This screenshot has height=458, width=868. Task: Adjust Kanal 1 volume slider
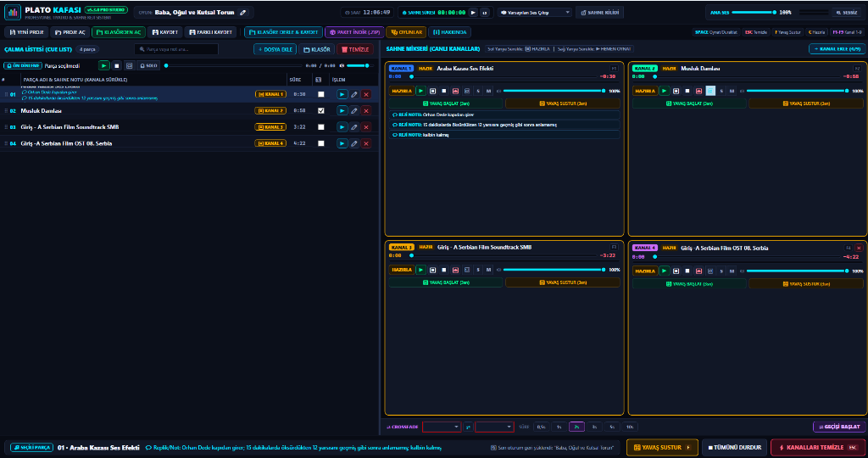click(554, 91)
